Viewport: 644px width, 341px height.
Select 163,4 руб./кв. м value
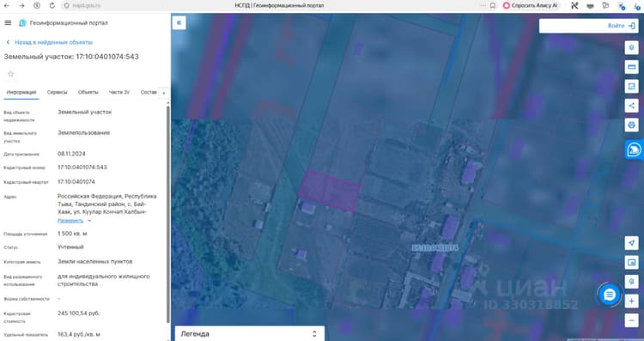coord(79,334)
